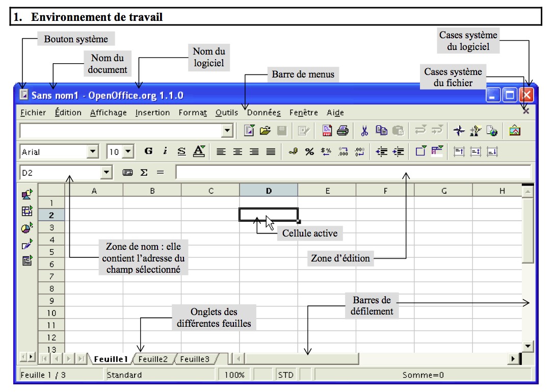Screen dimensions: 555x392
Task: Align cell contents to top
Action: click(459, 152)
